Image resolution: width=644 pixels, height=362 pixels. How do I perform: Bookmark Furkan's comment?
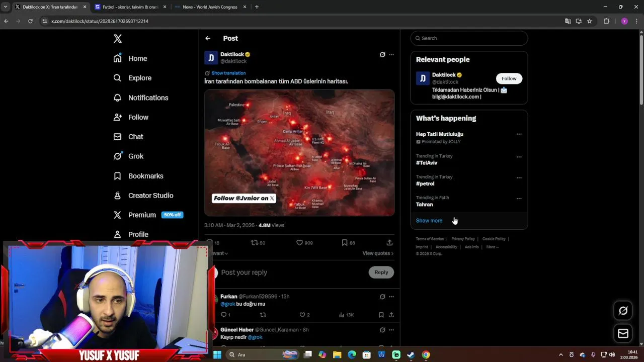tap(381, 315)
